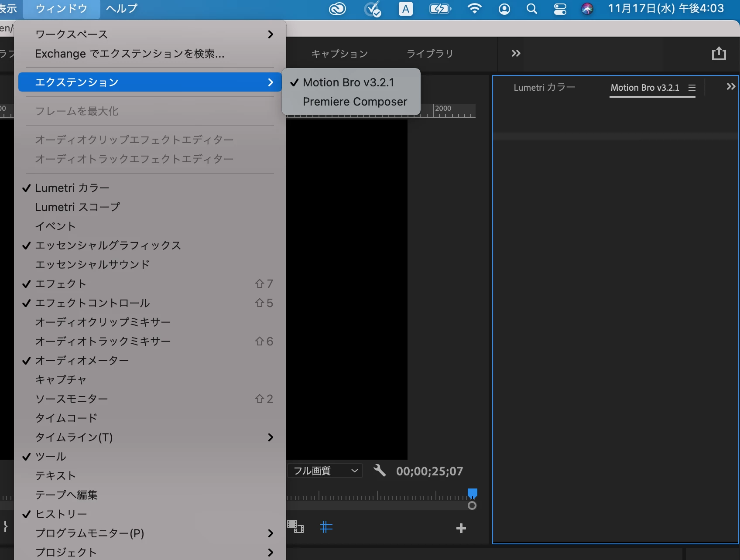
Task: Expand the ワークスペース submenu
Action: (150, 34)
